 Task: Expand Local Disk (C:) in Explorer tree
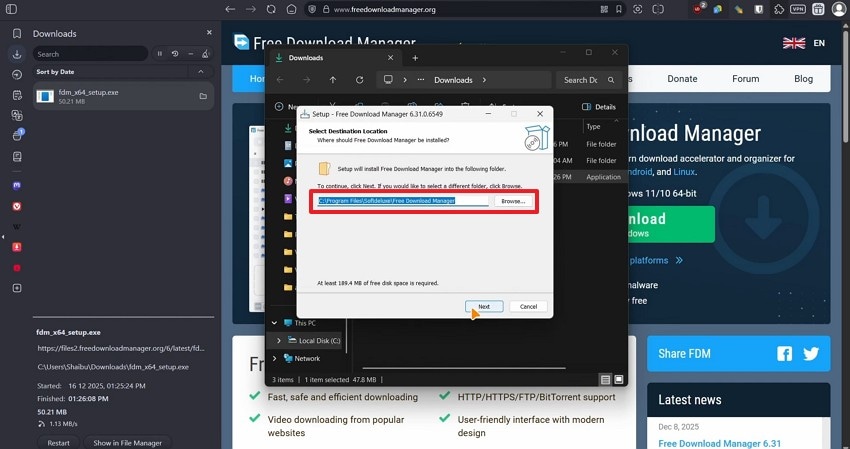pos(279,341)
